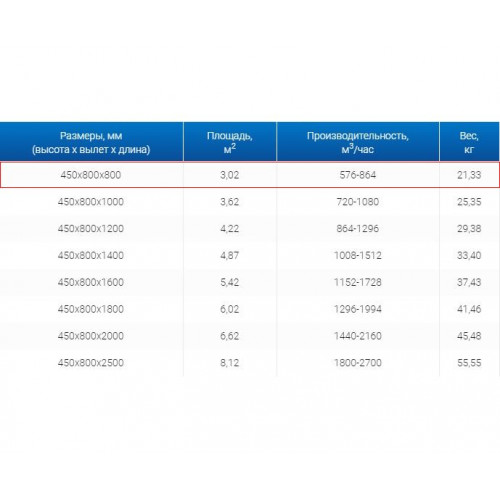Image resolution: width=500 pixels, height=500 pixels.
Task: Click the area value 3,02
Action: 230,175
